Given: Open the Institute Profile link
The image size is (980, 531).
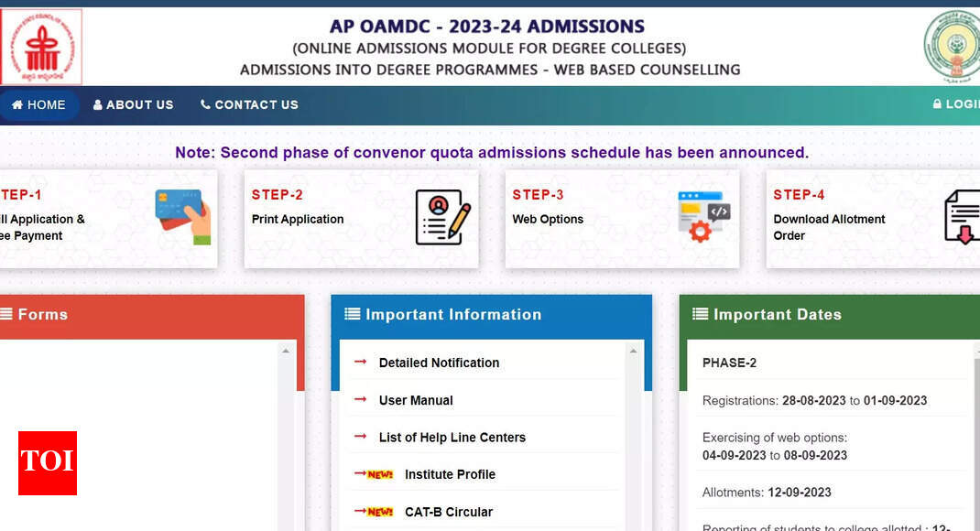Looking at the screenshot, I should [x=450, y=475].
